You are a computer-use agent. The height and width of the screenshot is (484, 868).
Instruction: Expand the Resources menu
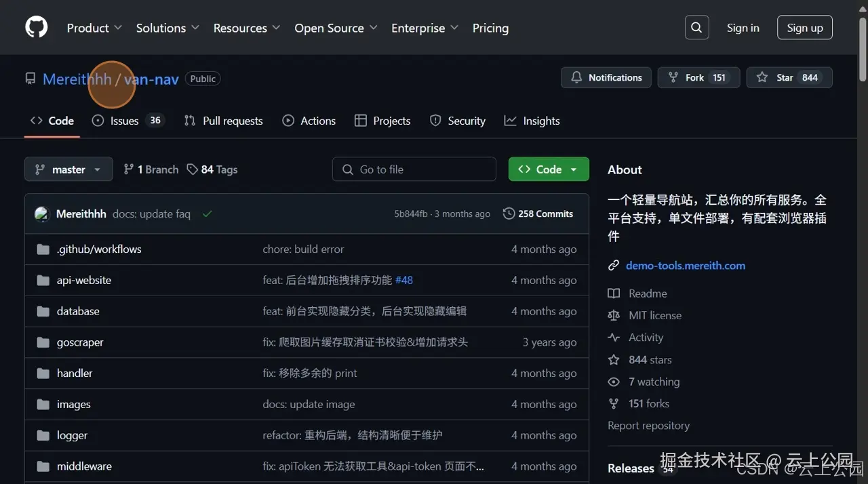247,28
